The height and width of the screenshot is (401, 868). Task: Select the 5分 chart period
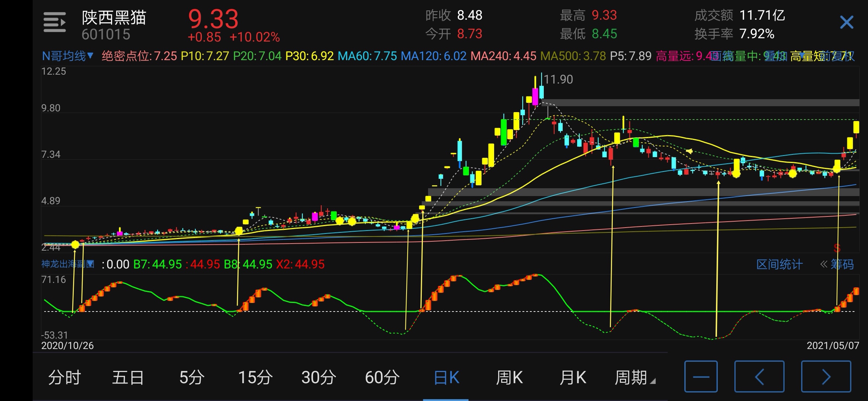192,378
